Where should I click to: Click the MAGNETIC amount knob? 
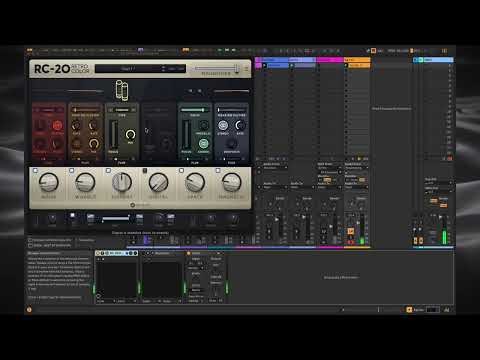point(232,182)
